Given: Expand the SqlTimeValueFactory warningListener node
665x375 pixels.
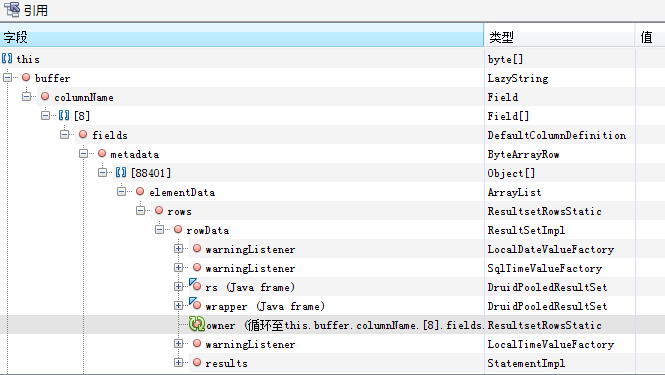Looking at the screenshot, I should [179, 268].
